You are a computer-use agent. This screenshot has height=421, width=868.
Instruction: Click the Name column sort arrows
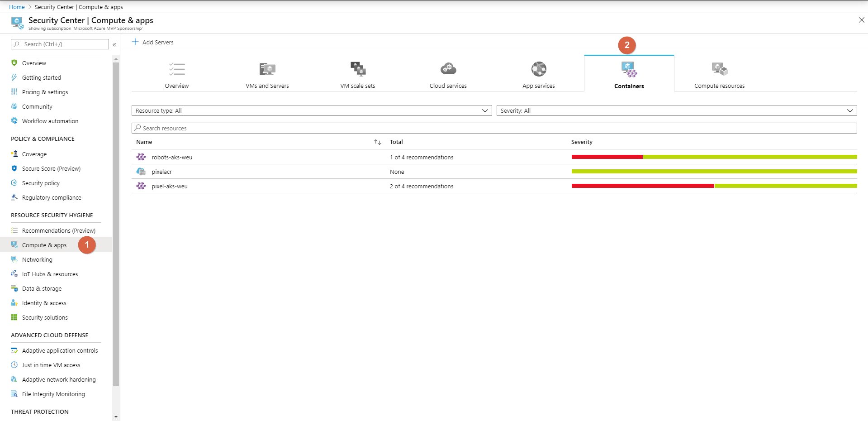pyautogui.click(x=378, y=142)
